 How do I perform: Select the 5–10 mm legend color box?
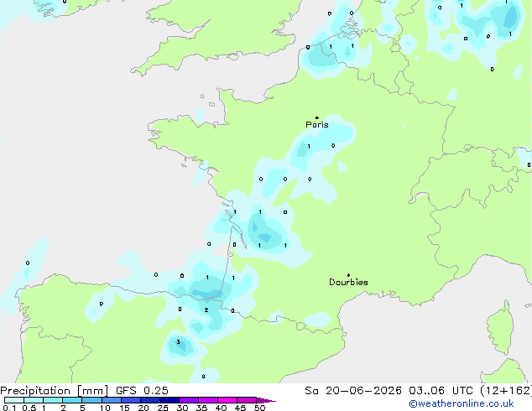[91, 400]
